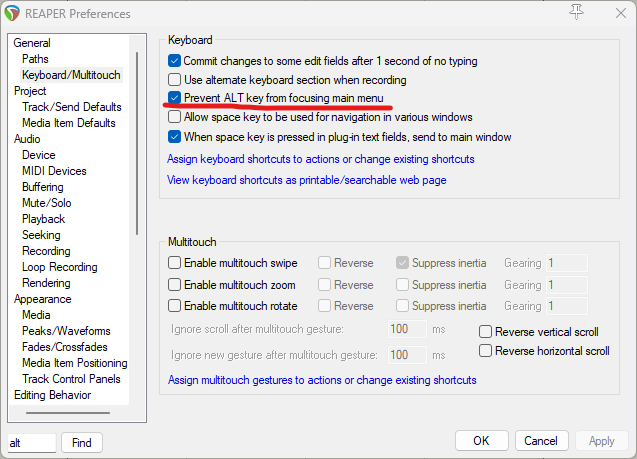Click Assign multitouch gestures link
Screen dimensions: 637x459
coord(322,380)
